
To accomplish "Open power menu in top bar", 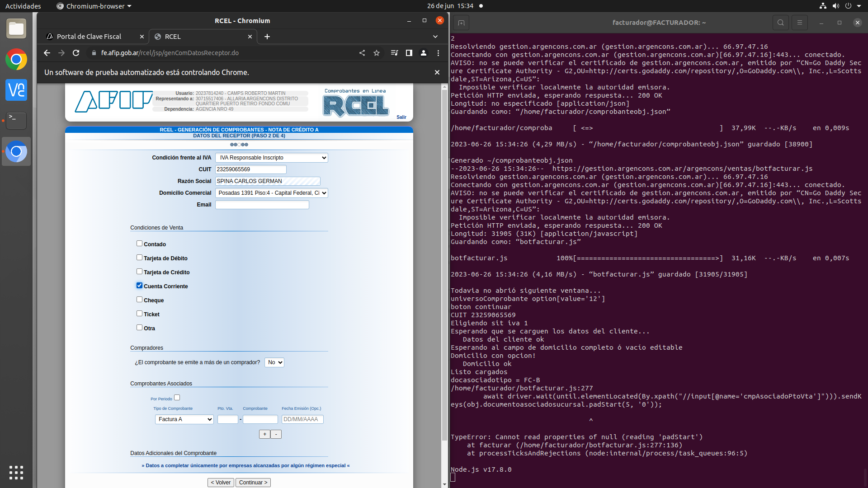I will click(848, 6).
